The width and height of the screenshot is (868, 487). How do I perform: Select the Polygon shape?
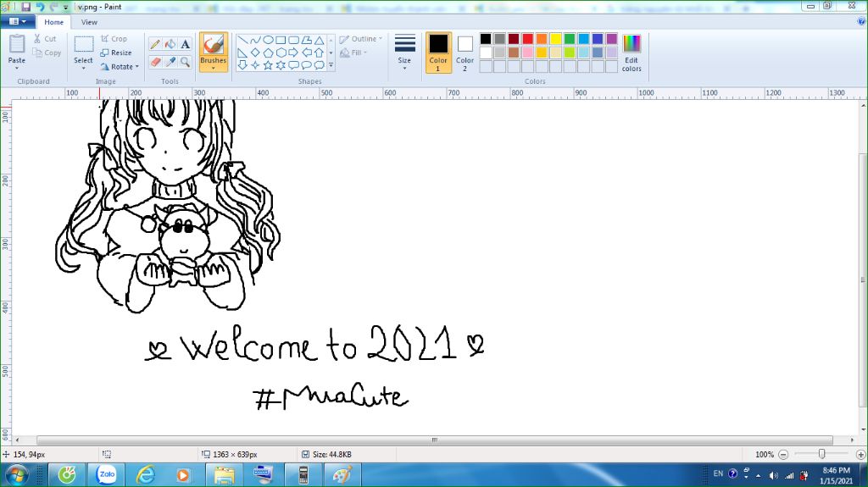(306, 40)
